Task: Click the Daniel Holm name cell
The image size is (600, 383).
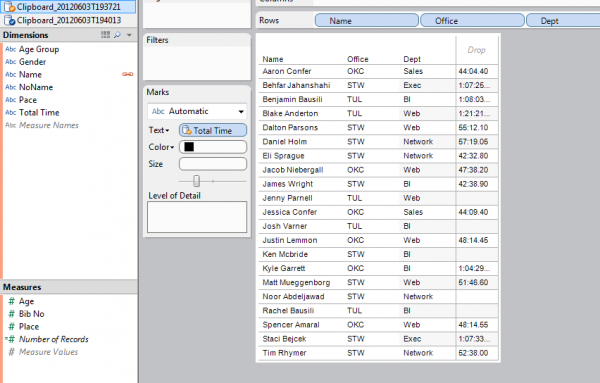Action: (284, 142)
